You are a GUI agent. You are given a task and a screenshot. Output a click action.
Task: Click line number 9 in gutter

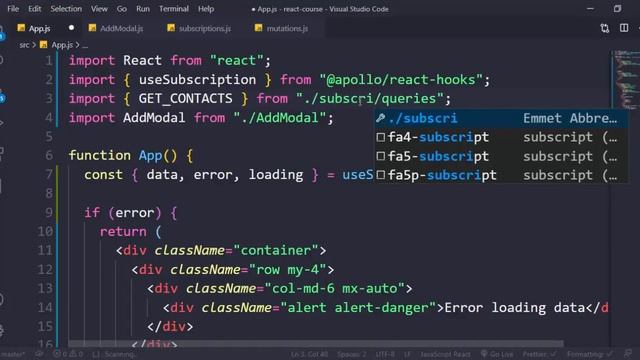pos(49,213)
